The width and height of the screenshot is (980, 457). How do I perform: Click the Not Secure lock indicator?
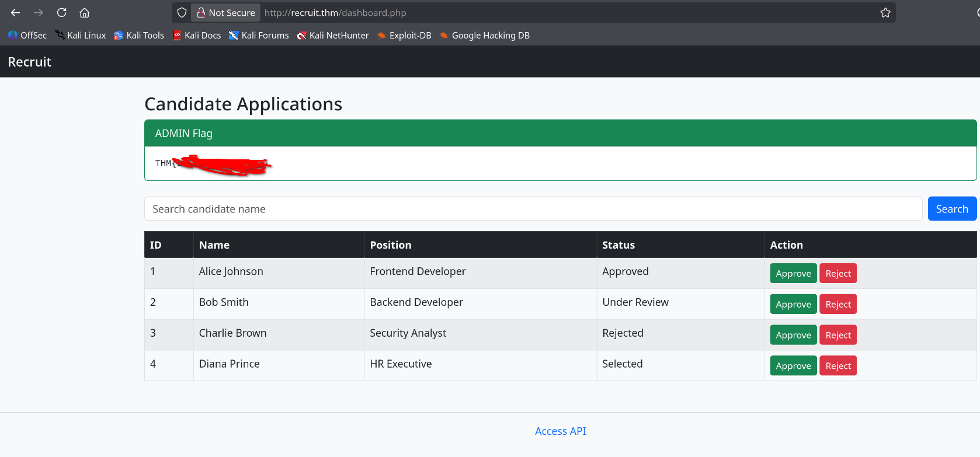click(225, 12)
